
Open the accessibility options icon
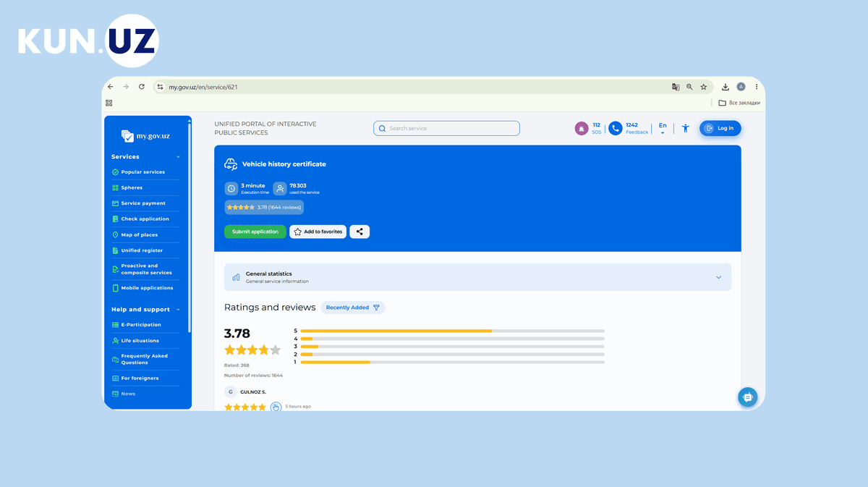(x=686, y=128)
